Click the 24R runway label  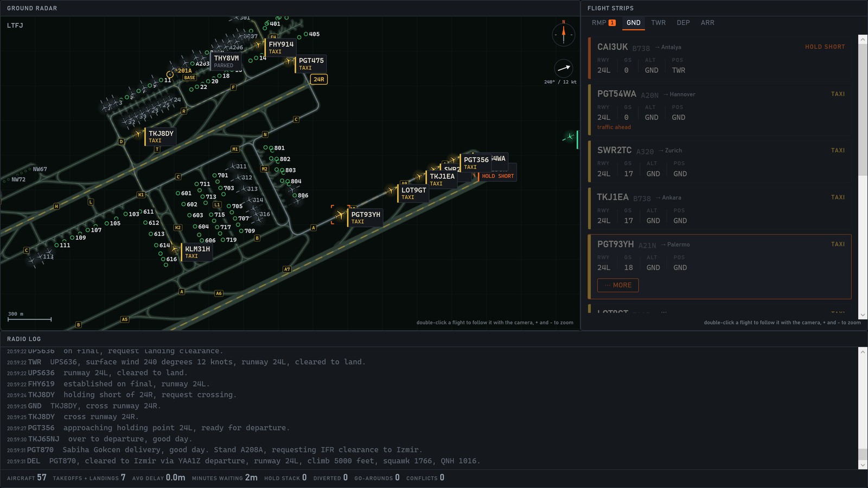click(x=319, y=79)
